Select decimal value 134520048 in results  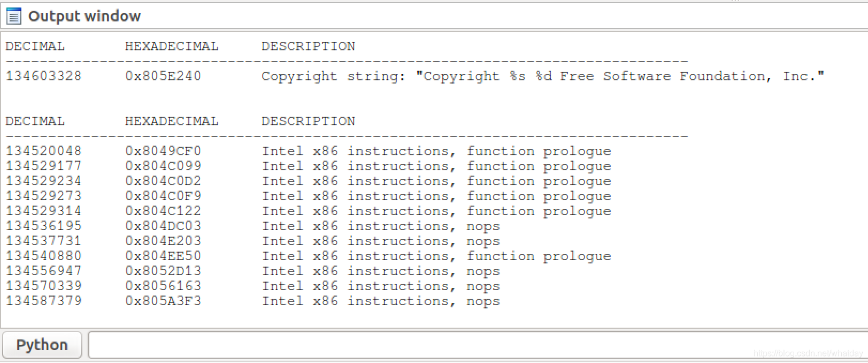point(44,151)
